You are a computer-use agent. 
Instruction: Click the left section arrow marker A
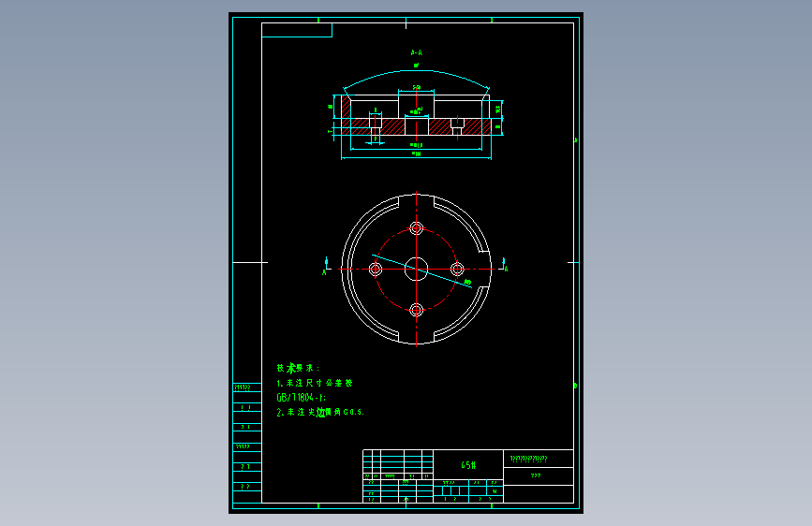click(326, 265)
